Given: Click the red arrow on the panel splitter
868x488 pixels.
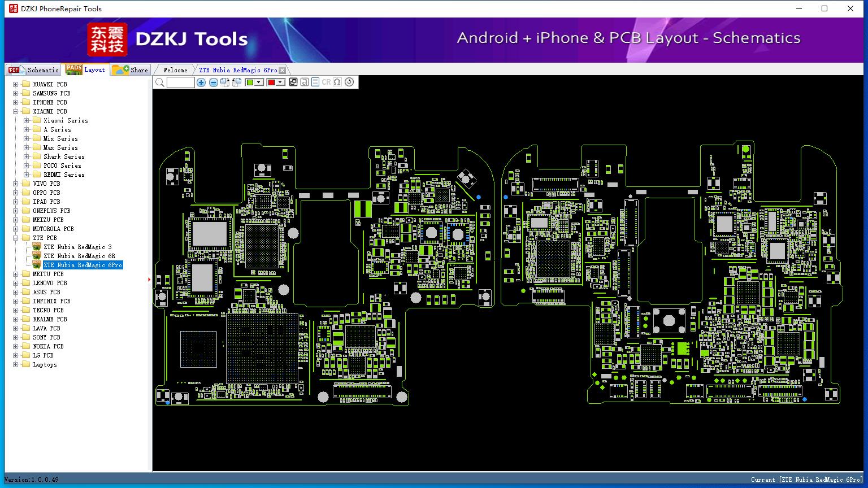Looking at the screenshot, I should pos(149,279).
